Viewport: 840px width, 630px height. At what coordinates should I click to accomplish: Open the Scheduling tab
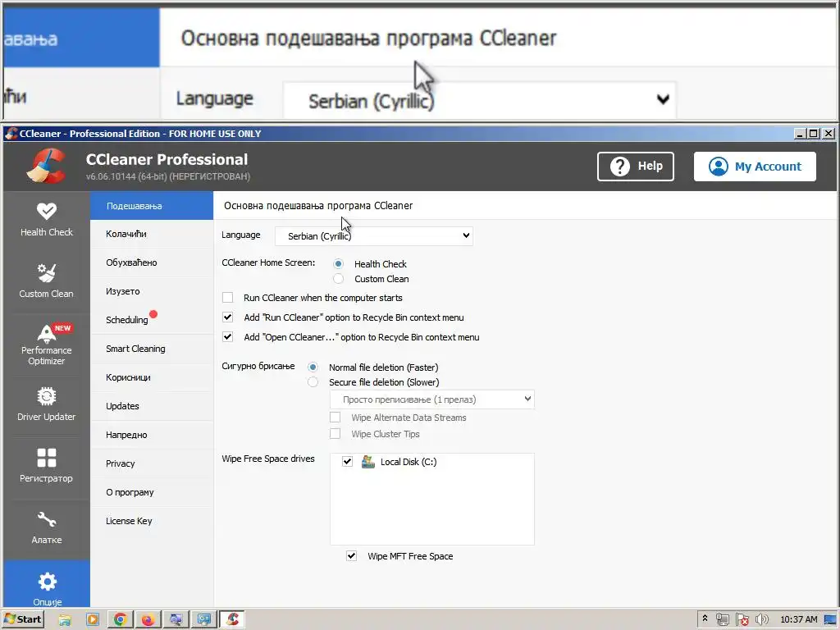tap(152, 320)
